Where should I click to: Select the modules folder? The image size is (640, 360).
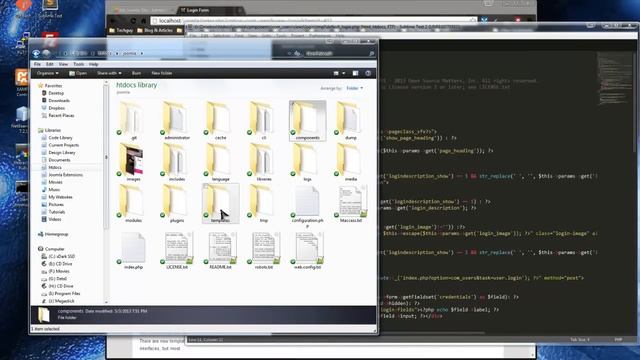tap(132, 204)
